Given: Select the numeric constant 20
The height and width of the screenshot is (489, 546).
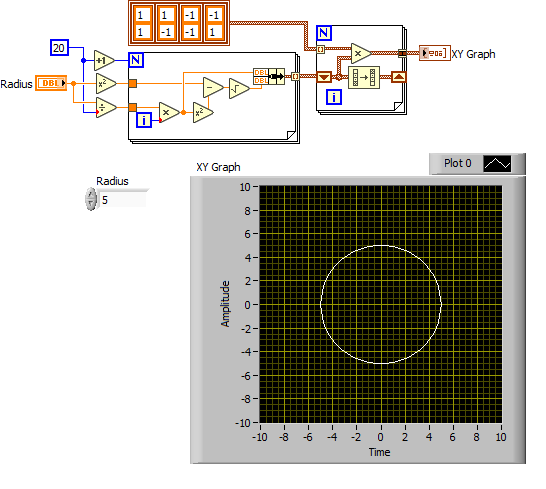Looking at the screenshot, I should coord(59,48).
